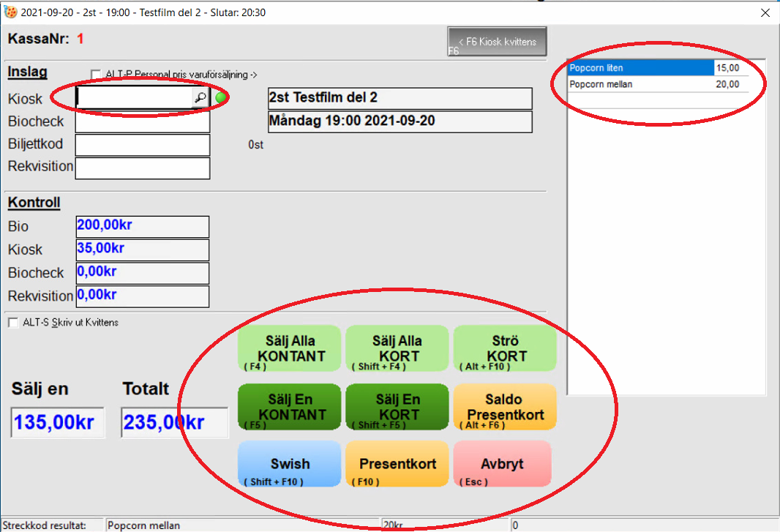This screenshot has width=780, height=532.
Task: Click Sälj En KORT button
Action: (396, 407)
